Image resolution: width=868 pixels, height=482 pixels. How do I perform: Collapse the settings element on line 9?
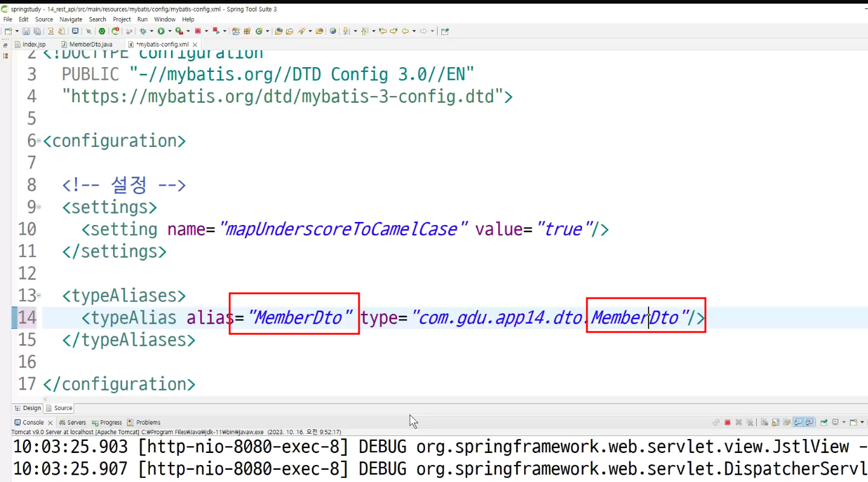(x=39, y=207)
